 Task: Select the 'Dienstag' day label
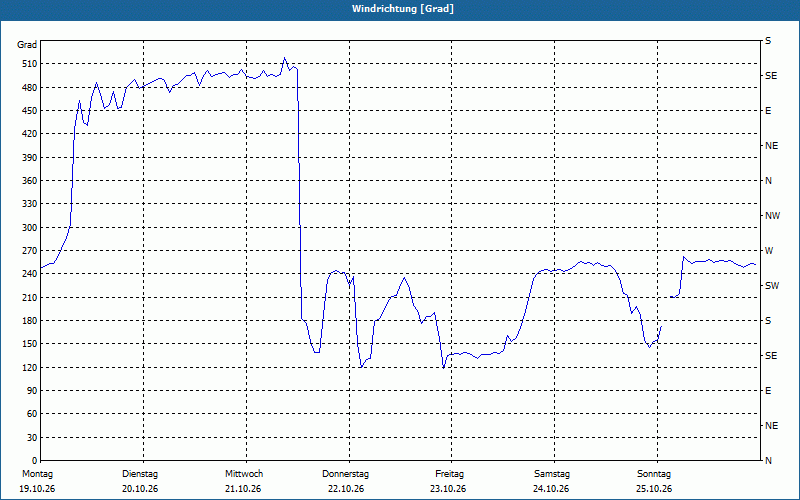[x=140, y=474]
